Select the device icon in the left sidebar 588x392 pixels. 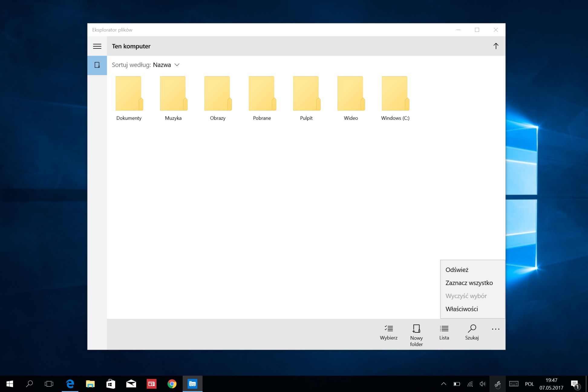click(97, 65)
